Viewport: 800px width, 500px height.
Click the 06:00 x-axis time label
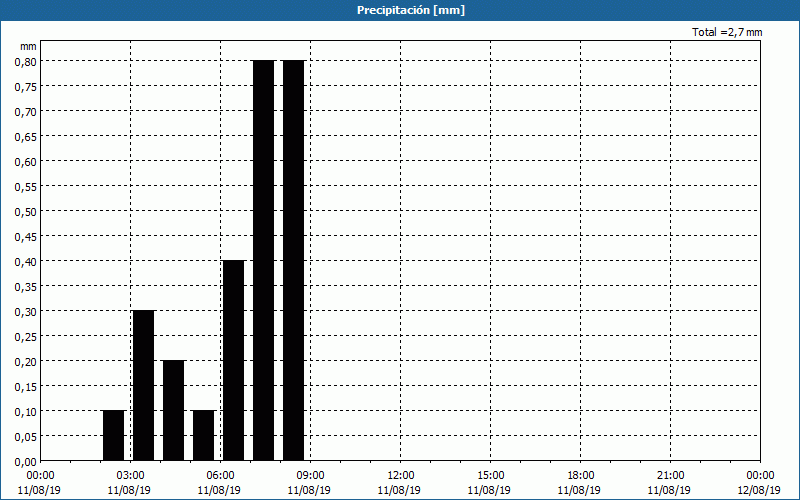pos(220,476)
